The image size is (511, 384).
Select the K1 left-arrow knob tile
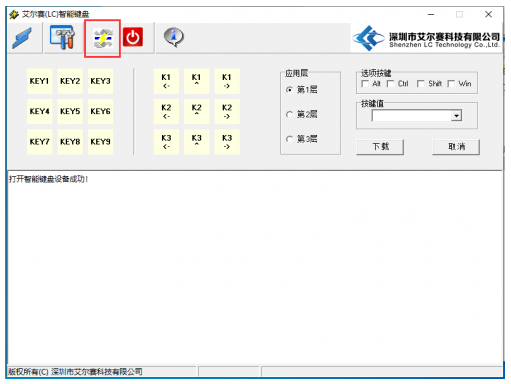click(x=166, y=81)
